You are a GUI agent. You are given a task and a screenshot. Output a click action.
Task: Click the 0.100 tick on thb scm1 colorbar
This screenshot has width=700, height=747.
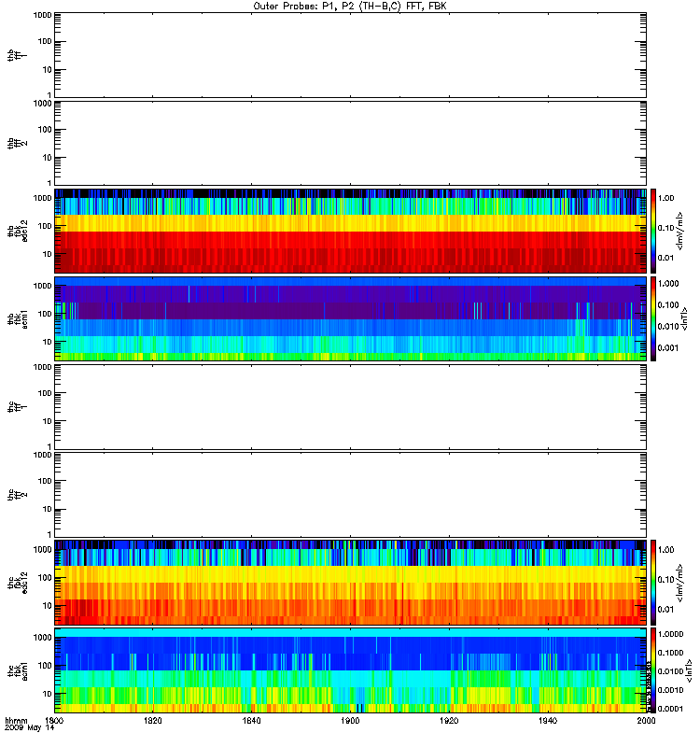coord(668,305)
